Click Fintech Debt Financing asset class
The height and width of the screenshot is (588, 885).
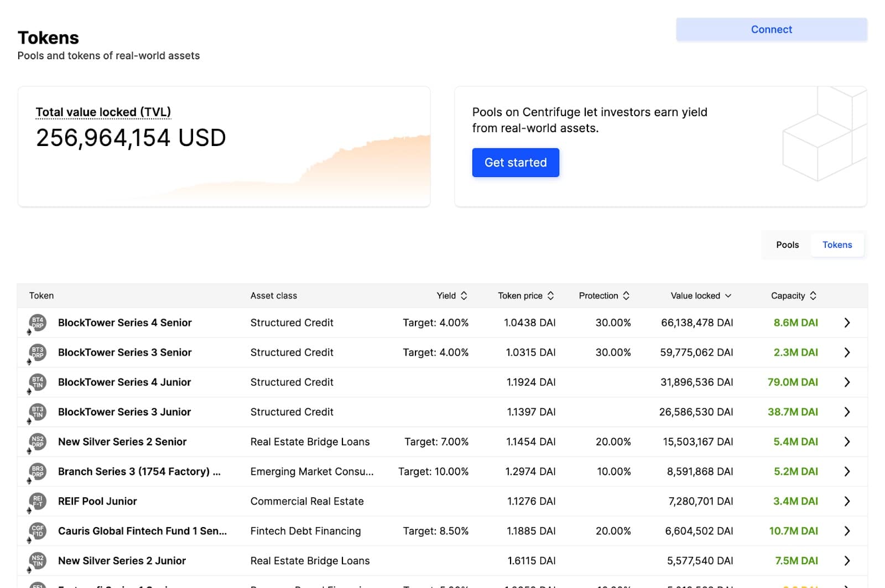point(305,531)
